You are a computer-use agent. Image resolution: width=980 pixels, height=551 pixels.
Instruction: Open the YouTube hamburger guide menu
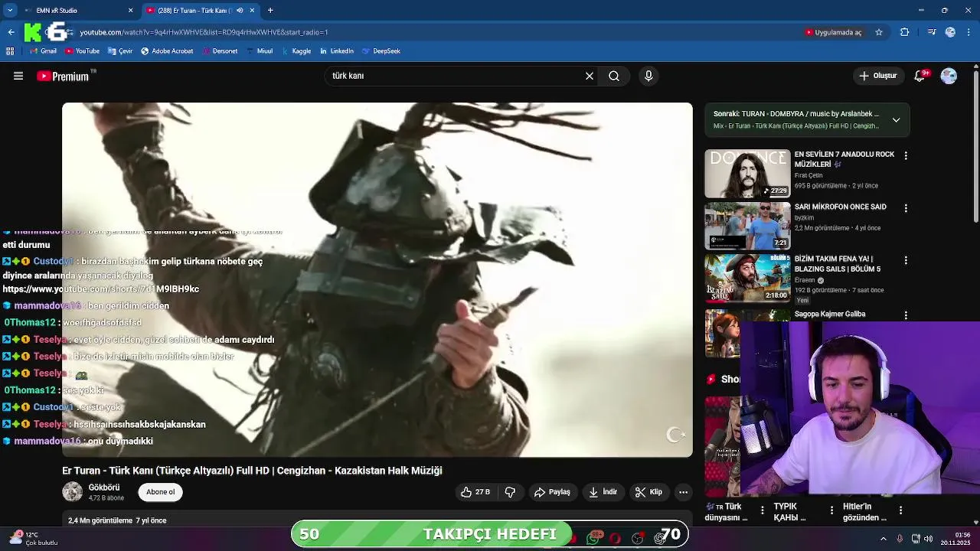click(x=18, y=76)
